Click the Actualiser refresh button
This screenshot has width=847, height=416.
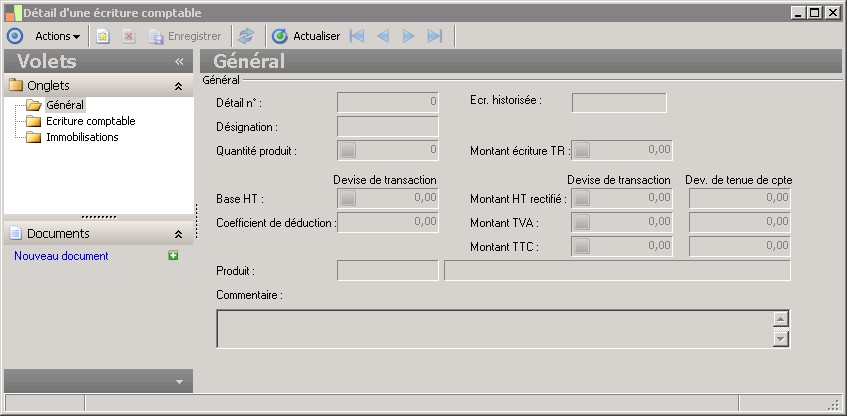point(306,36)
